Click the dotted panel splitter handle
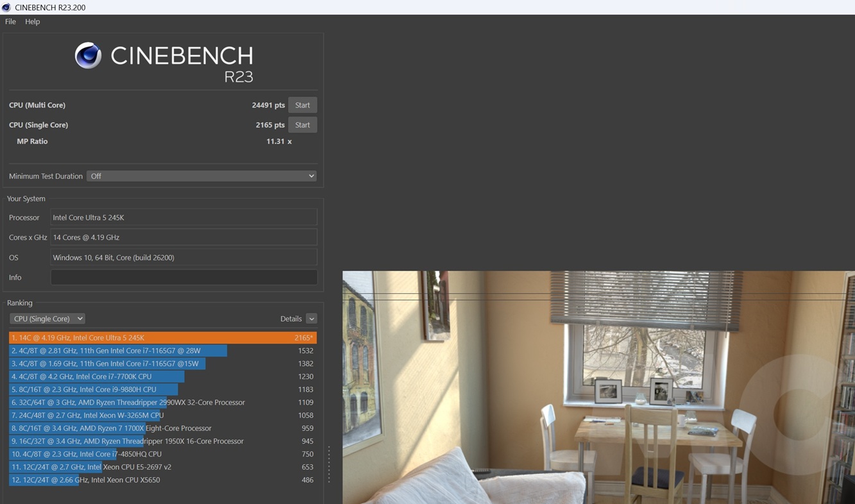 point(329,464)
